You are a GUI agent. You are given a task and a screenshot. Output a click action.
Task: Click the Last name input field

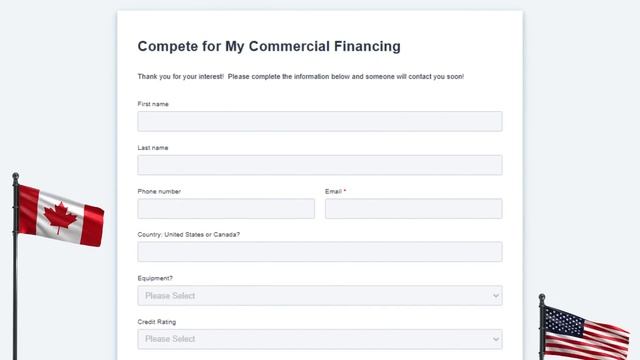click(320, 165)
